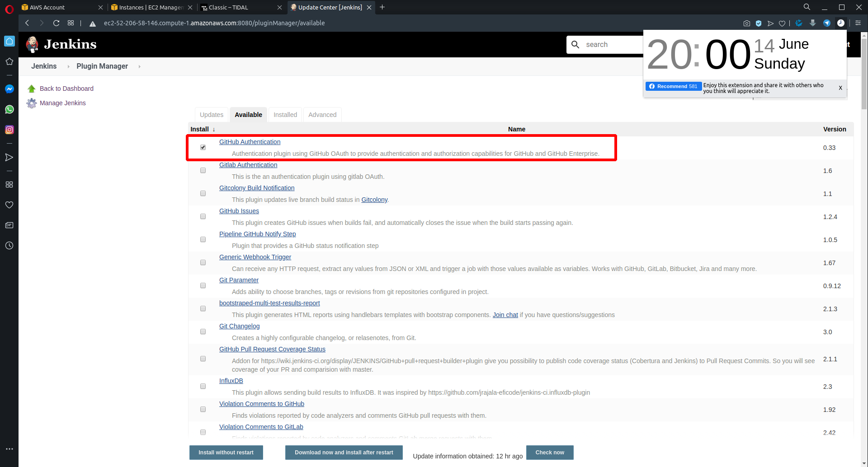The height and width of the screenshot is (467, 868).
Task: Check the bootstraped-multi-test-results-report checkbox
Action: pos(203,308)
